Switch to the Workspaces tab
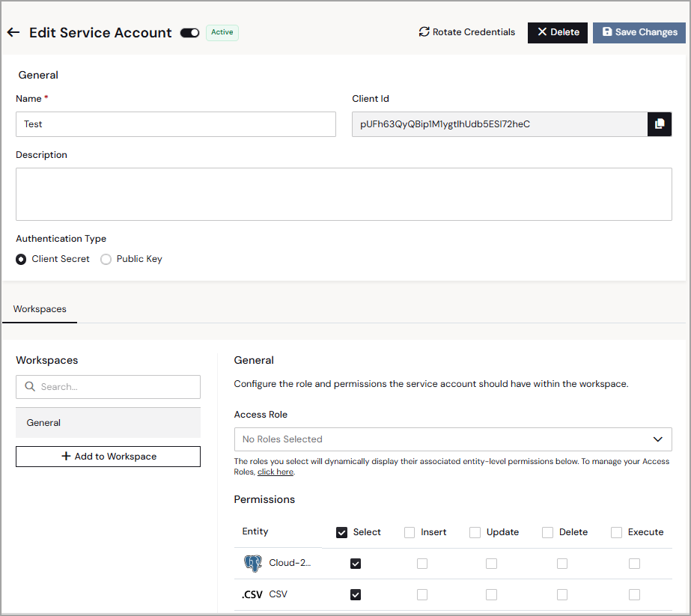Image resolution: width=691 pixels, height=616 pixels. (40, 309)
